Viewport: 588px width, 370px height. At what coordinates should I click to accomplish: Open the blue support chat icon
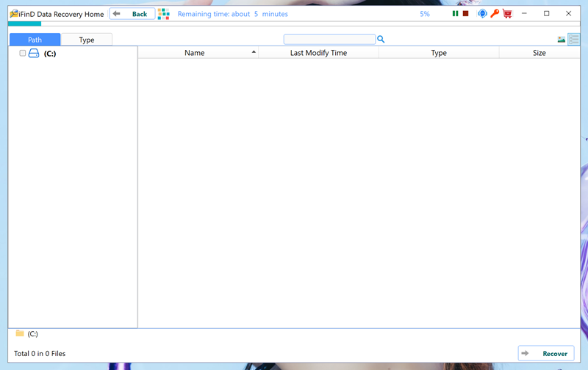(x=482, y=14)
